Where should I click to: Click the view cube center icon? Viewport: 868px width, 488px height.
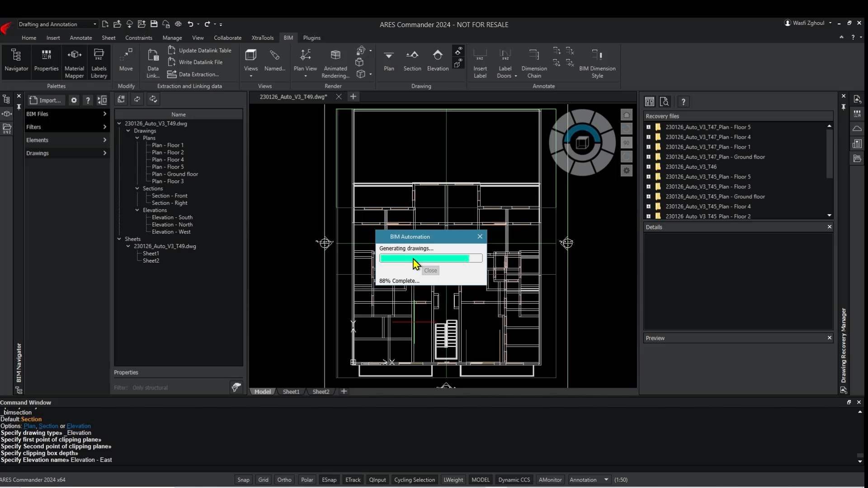click(x=582, y=143)
